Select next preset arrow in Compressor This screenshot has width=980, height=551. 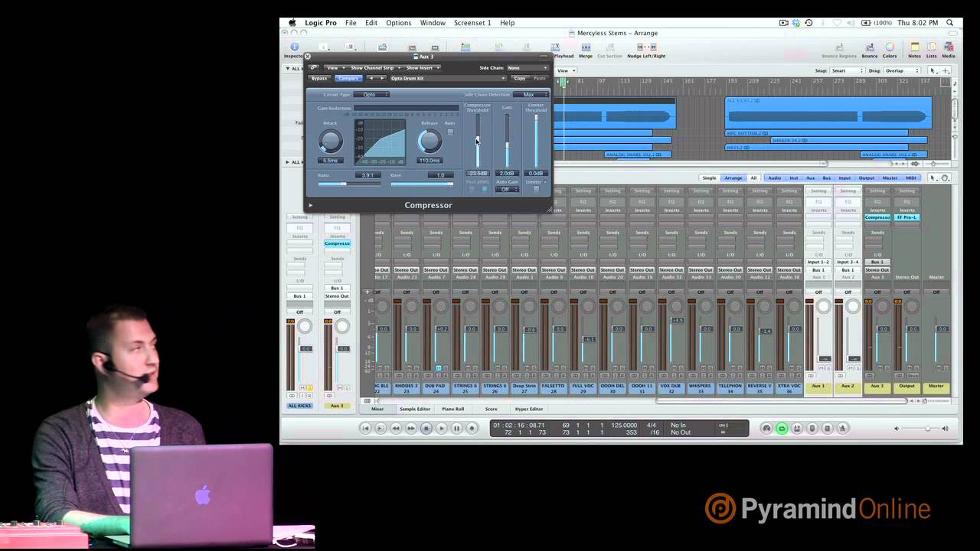[x=382, y=78]
